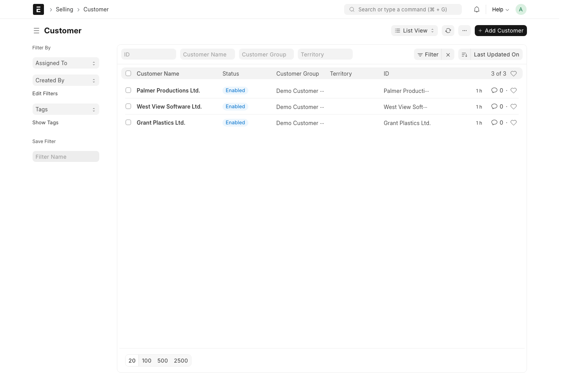Like Palmer Productions Ltd. heart icon
Viewport: 565px width, 392px height.
[514, 91]
